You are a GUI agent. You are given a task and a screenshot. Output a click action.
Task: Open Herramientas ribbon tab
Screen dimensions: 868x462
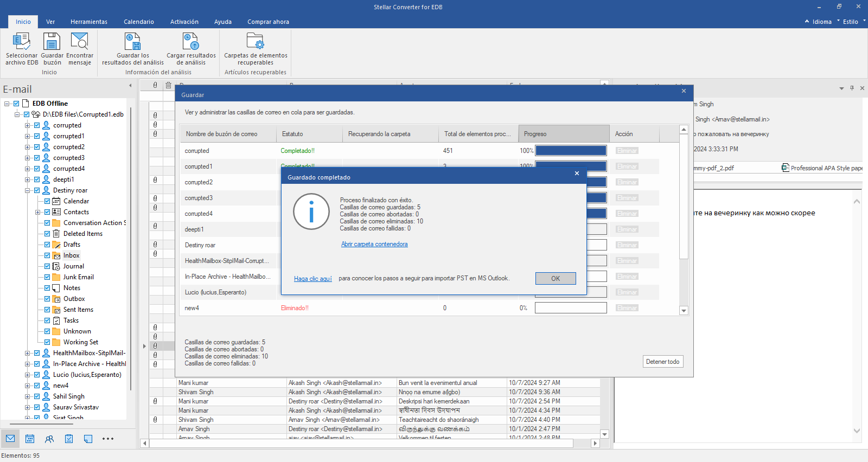coord(89,22)
